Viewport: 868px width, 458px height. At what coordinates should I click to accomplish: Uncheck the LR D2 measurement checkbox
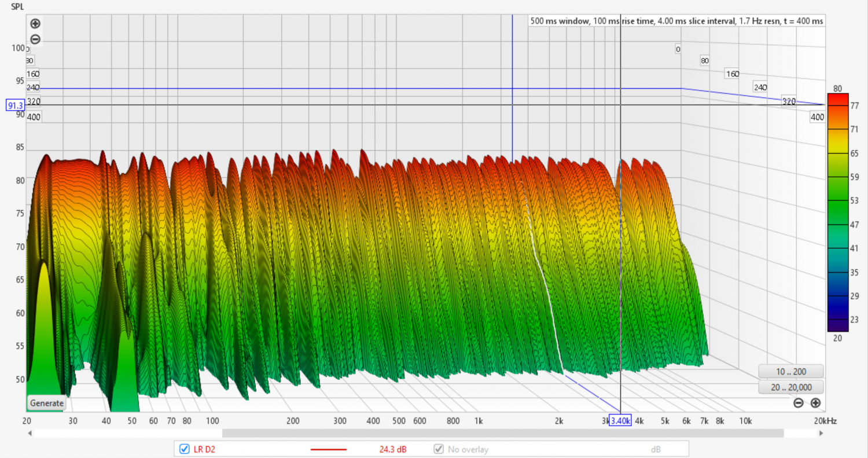(x=185, y=449)
